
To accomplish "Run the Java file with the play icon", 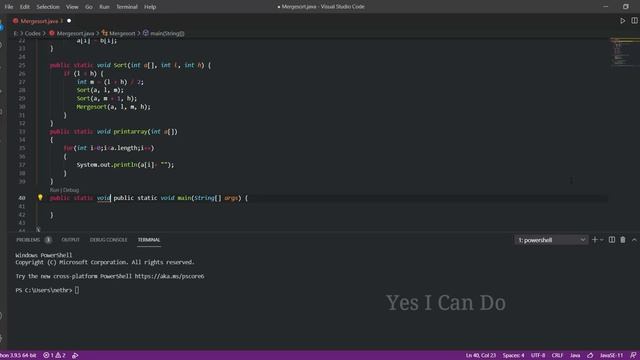I will pos(622,20).
